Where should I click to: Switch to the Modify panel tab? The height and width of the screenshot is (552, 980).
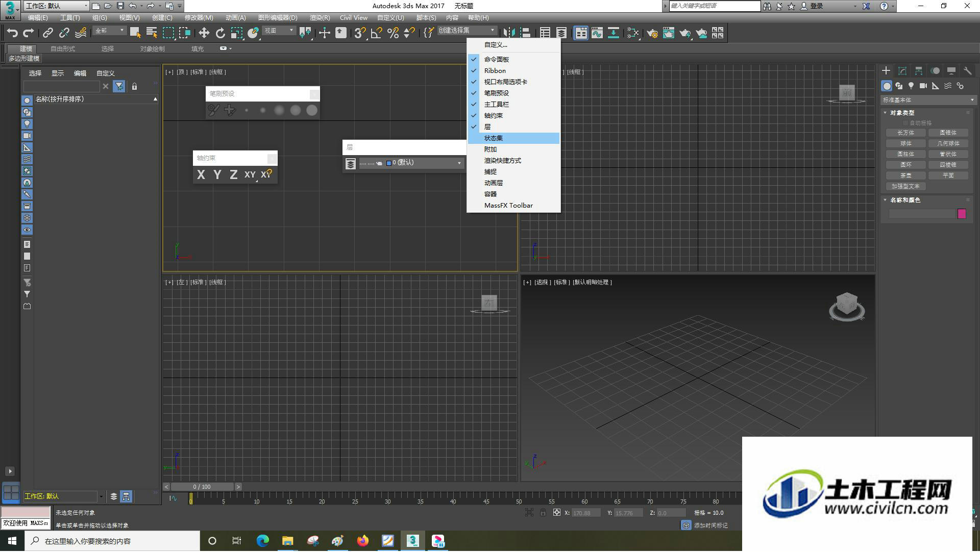pos(902,71)
